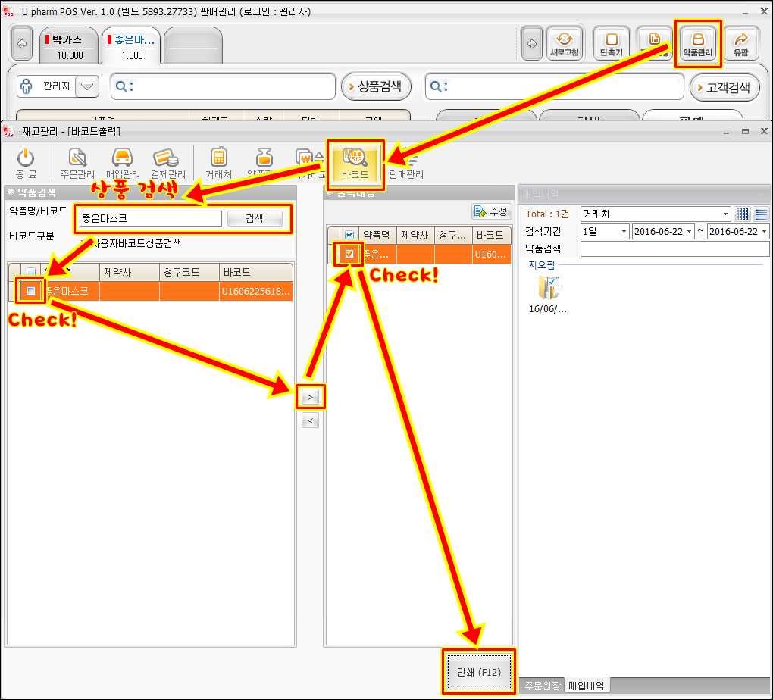Select the 매입내역 bottom tab
The width and height of the screenshot is (773, 700).
[587, 686]
